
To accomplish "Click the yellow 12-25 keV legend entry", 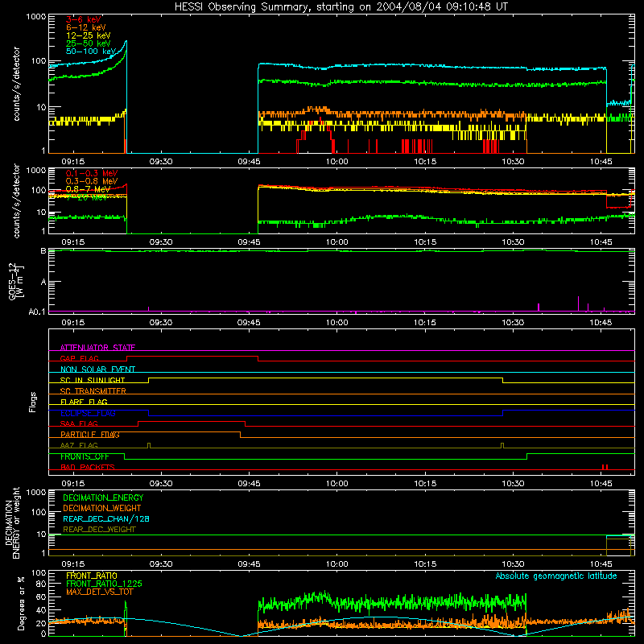I will [88, 35].
